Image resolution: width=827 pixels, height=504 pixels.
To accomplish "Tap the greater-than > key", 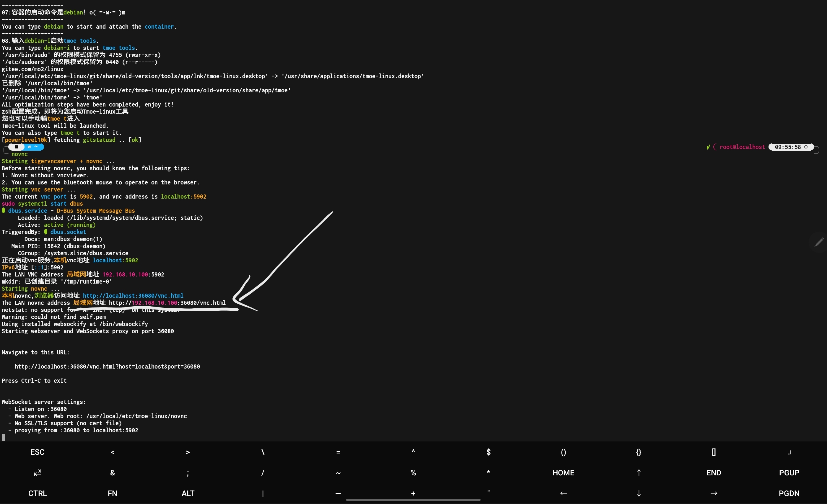I will 188,452.
